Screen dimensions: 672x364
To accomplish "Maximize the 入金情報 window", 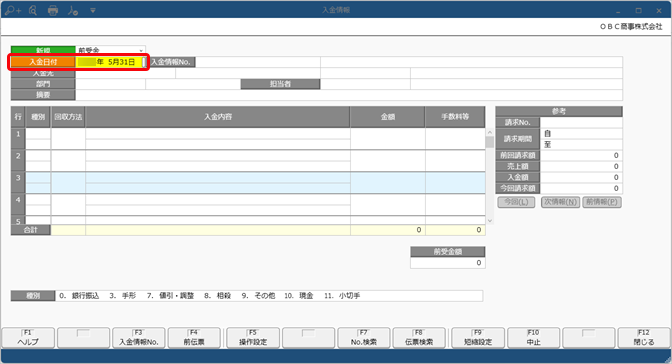I will 639,10.
